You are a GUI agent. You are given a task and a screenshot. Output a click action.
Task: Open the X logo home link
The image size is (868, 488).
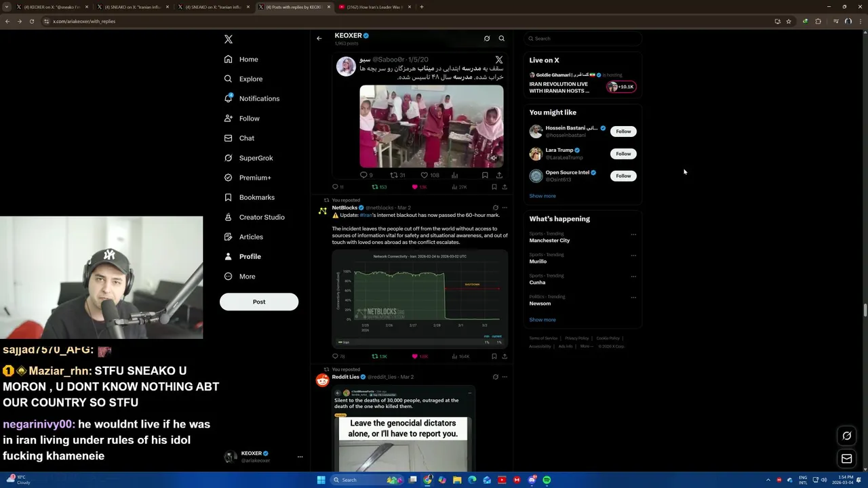click(229, 39)
